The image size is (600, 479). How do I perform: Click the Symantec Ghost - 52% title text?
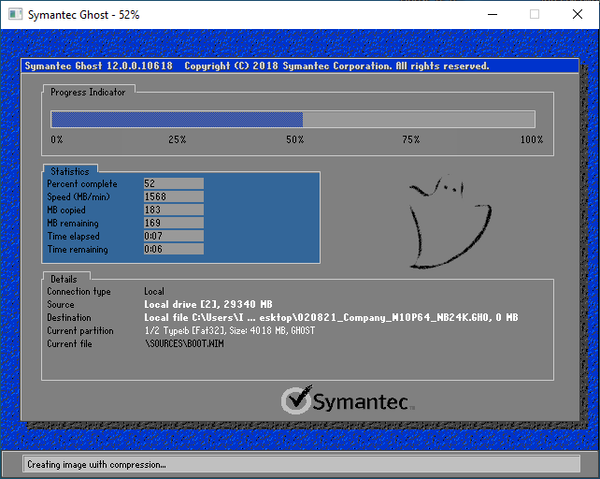[83, 15]
